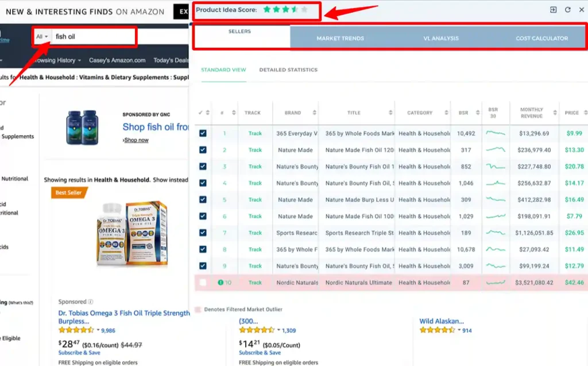
Task: Uncheck row 8 365 by Whole Foods checkbox
Action: 203,249
